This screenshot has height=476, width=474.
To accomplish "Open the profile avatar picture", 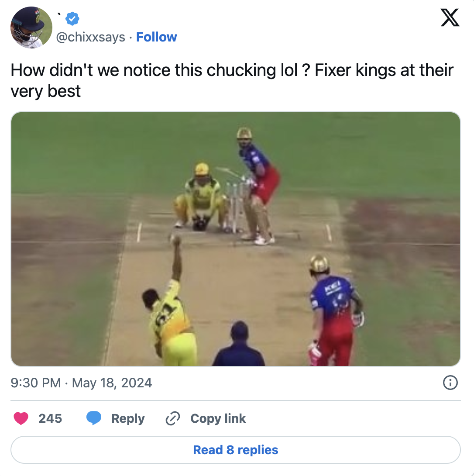I will click(31, 27).
